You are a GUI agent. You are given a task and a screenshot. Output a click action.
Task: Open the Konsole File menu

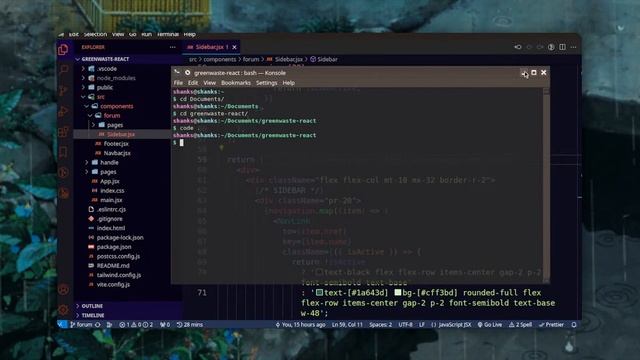(178, 83)
